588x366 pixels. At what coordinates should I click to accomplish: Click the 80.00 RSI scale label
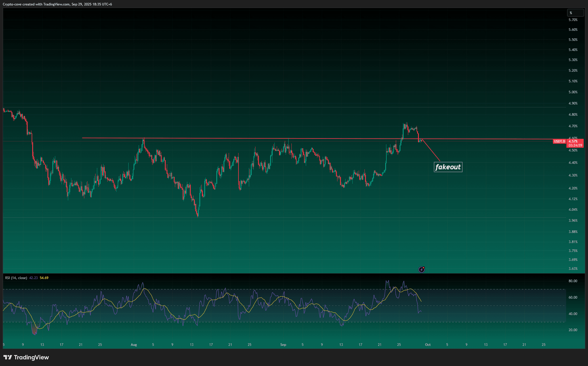[x=573, y=281]
